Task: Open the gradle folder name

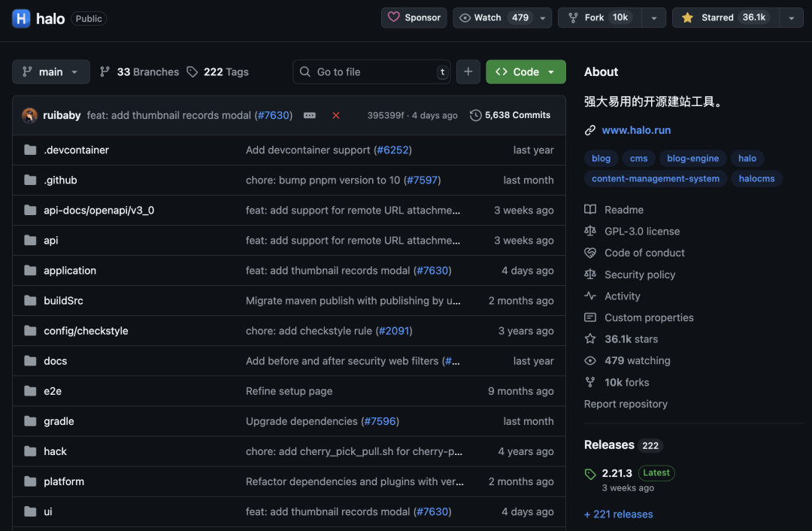Action: [59, 421]
